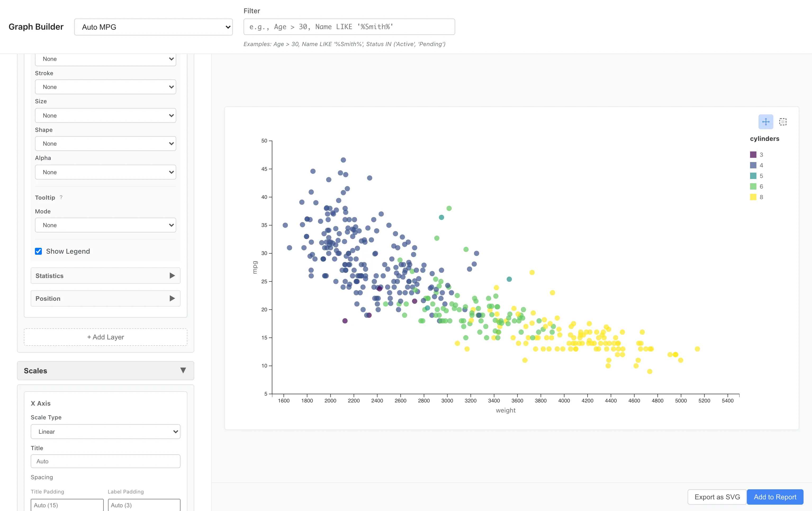
Task: Click Export as SVG button
Action: (x=717, y=497)
